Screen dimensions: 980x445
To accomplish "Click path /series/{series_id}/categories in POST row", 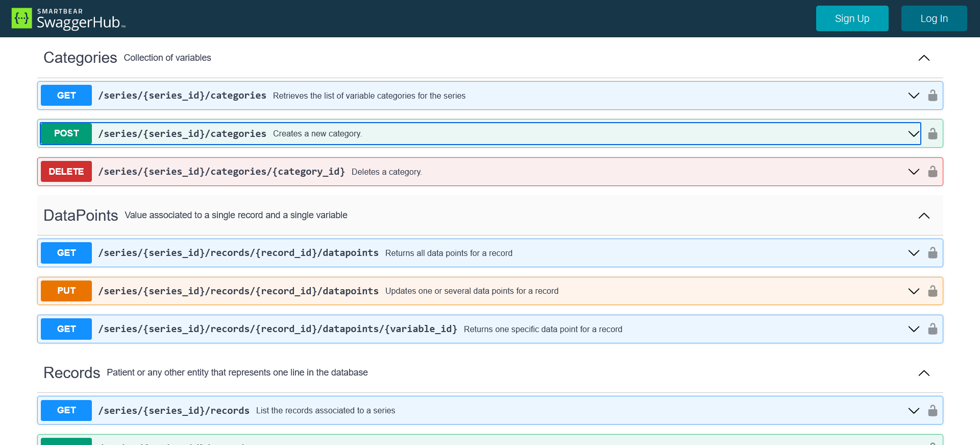I will (182, 134).
